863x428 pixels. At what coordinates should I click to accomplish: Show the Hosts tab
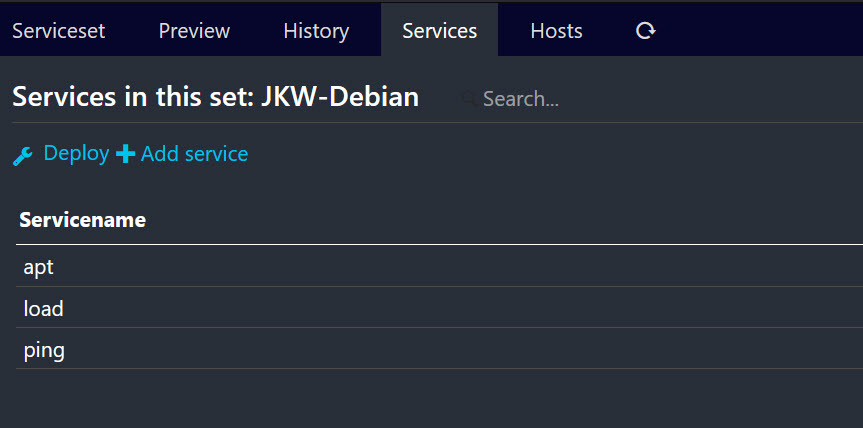[556, 31]
